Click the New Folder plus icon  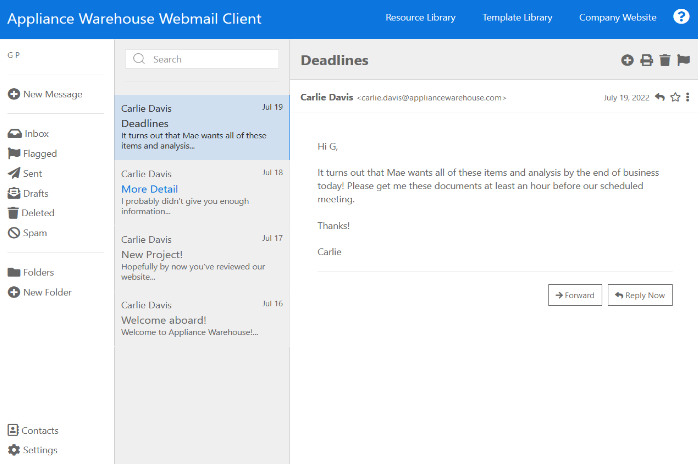pos(14,292)
